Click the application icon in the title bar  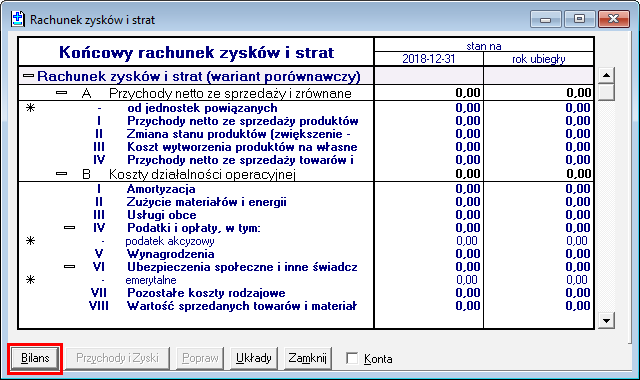18,19
